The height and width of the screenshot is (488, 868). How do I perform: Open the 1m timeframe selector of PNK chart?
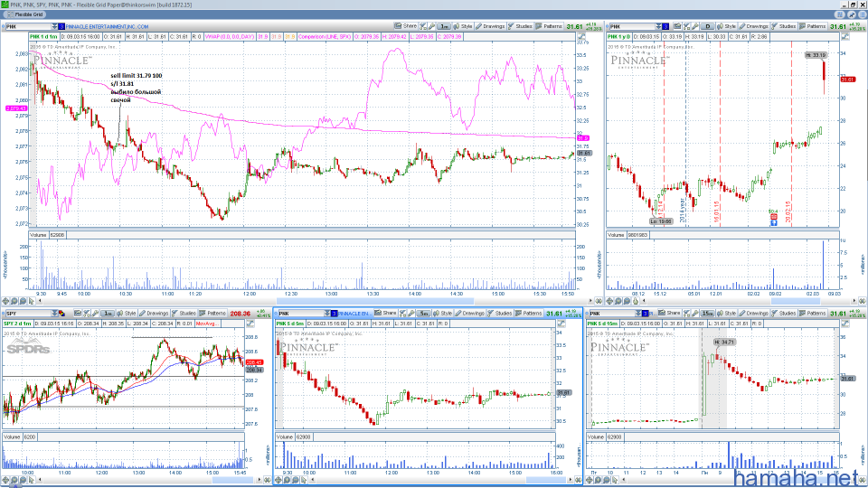pyautogui.click(x=444, y=26)
